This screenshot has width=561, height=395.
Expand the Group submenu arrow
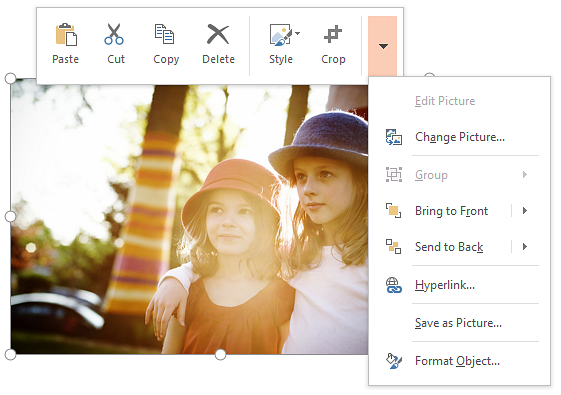pyautogui.click(x=525, y=175)
